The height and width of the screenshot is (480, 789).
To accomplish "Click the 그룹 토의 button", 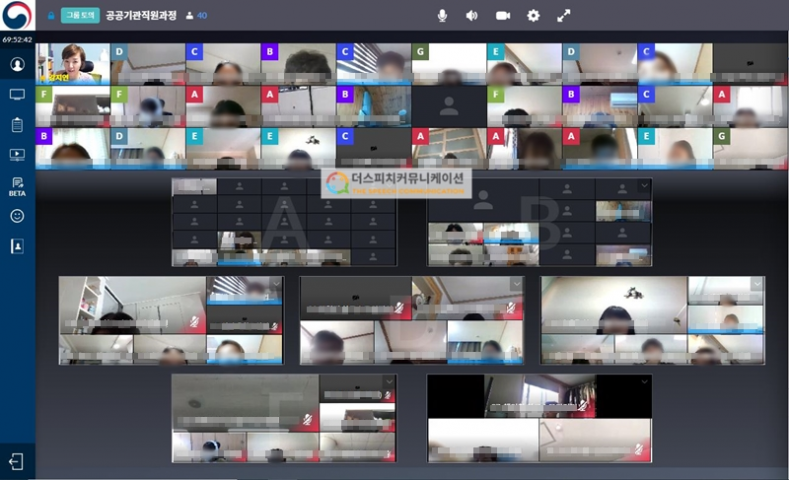I will click(x=81, y=16).
